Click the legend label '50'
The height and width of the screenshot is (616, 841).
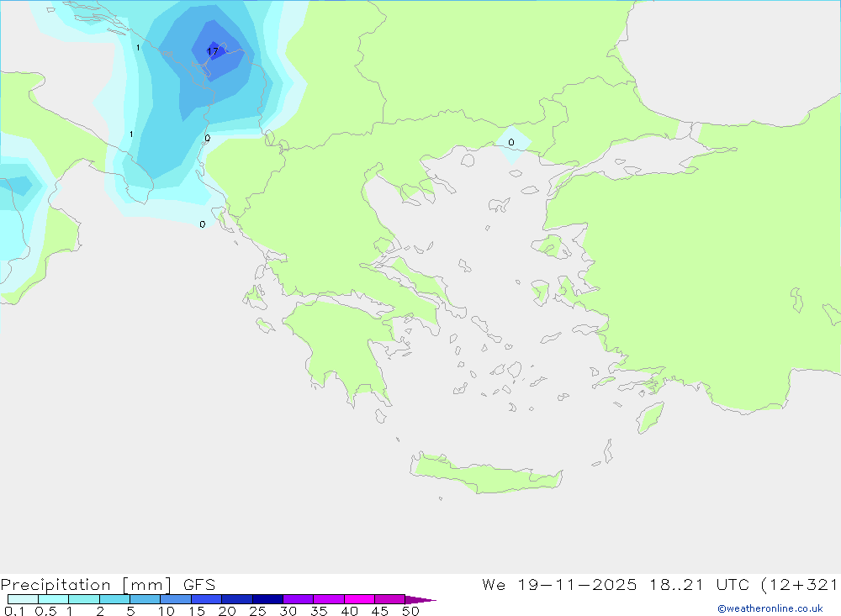(x=410, y=611)
